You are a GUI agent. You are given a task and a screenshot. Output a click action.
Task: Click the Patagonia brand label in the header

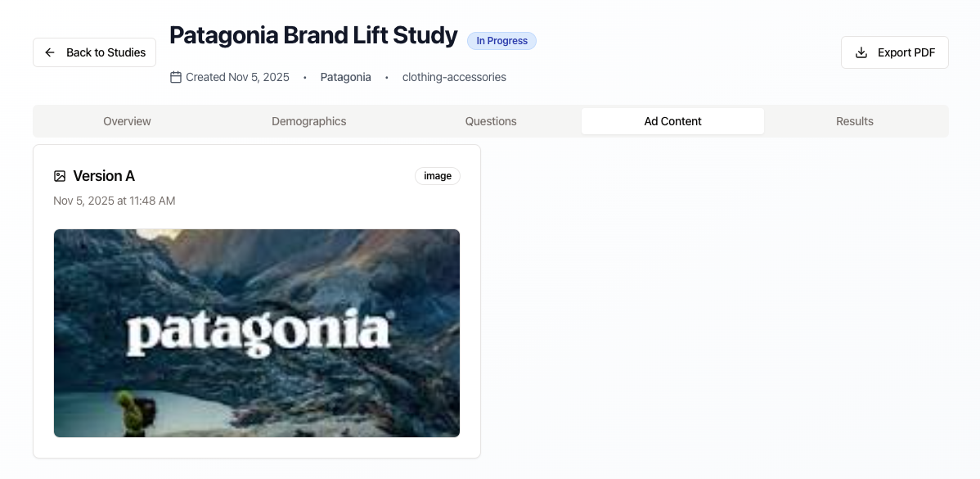tap(345, 77)
